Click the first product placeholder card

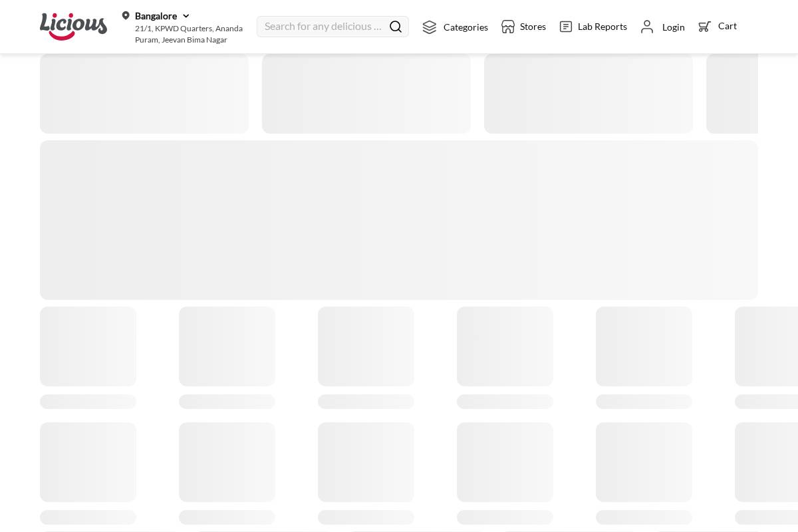(88, 346)
